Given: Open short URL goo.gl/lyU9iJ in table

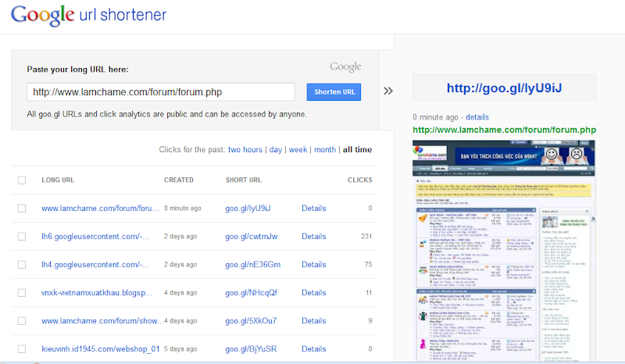Looking at the screenshot, I should coord(248,208).
